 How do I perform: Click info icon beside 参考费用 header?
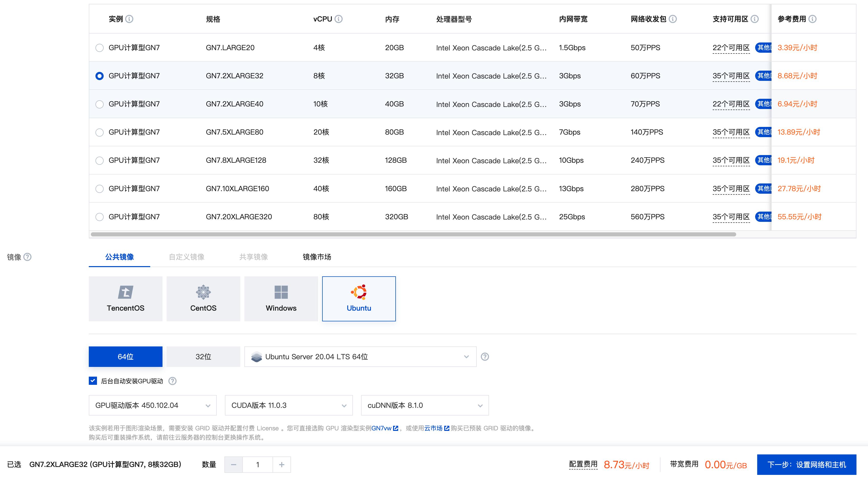pos(812,19)
